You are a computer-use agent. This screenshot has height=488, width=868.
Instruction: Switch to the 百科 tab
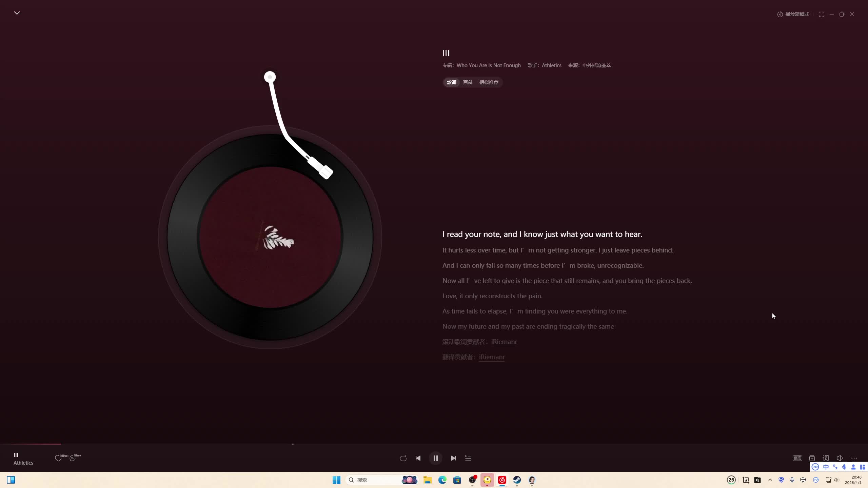(x=468, y=82)
